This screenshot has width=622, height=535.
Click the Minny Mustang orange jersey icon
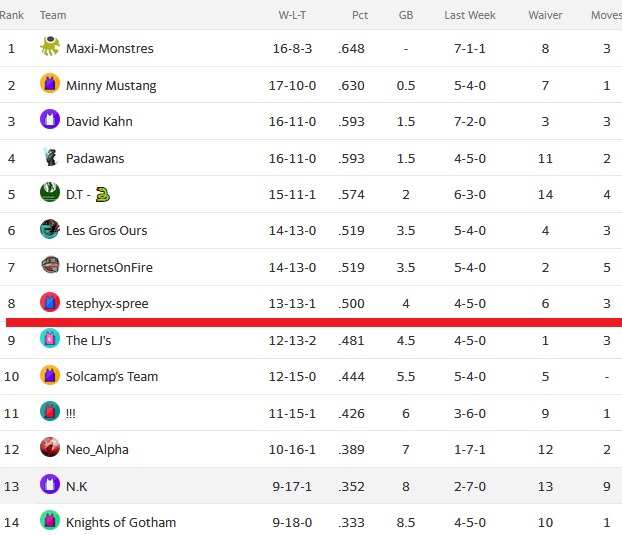(x=50, y=83)
